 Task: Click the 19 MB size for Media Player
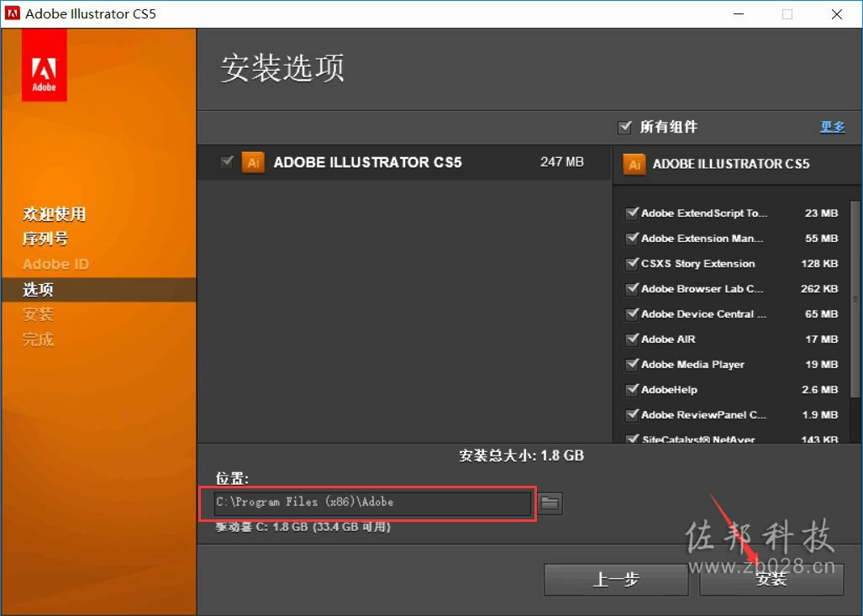[x=821, y=365]
